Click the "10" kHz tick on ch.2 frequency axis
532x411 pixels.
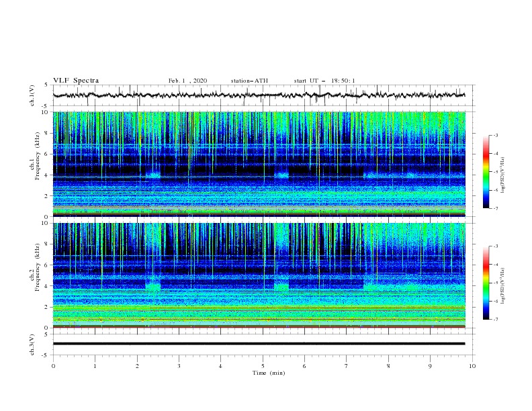45,223
